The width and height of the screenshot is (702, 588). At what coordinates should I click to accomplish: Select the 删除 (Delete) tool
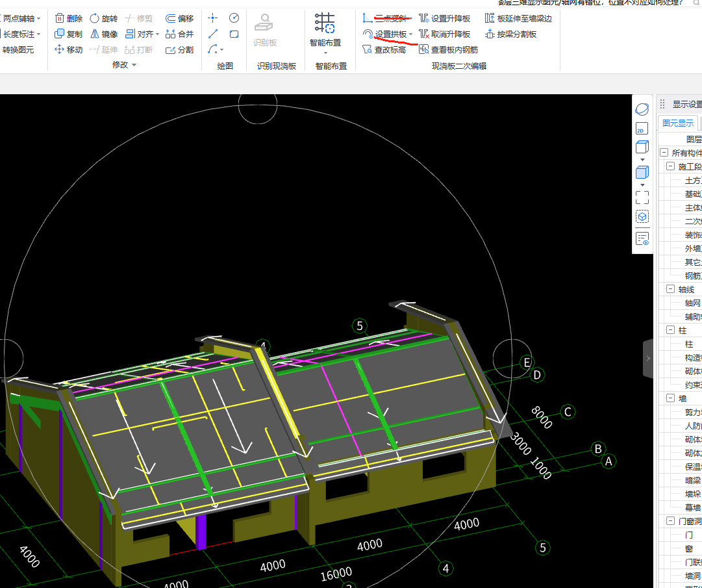(68, 18)
